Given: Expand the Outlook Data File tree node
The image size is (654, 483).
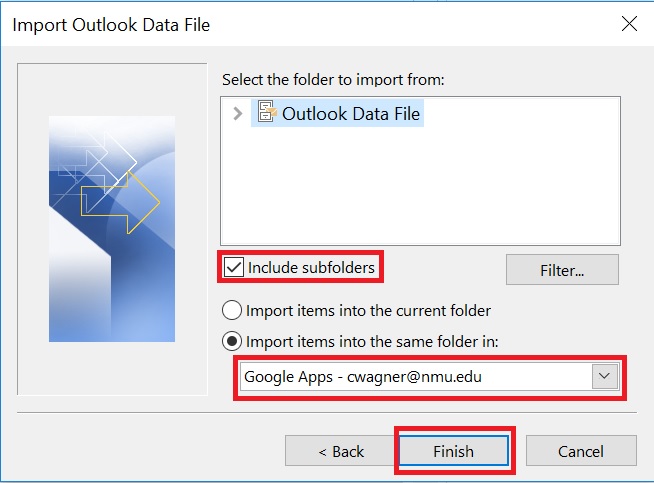Looking at the screenshot, I should click(x=237, y=114).
